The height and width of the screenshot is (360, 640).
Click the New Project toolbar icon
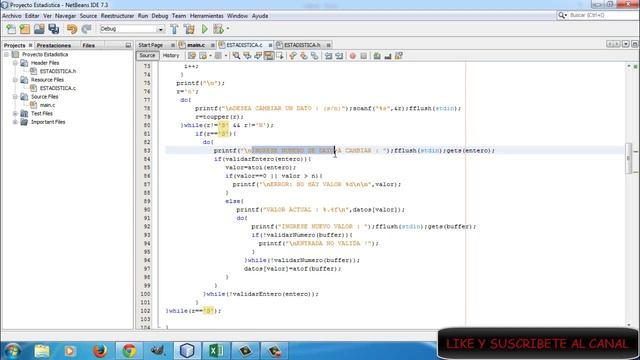click(25, 29)
